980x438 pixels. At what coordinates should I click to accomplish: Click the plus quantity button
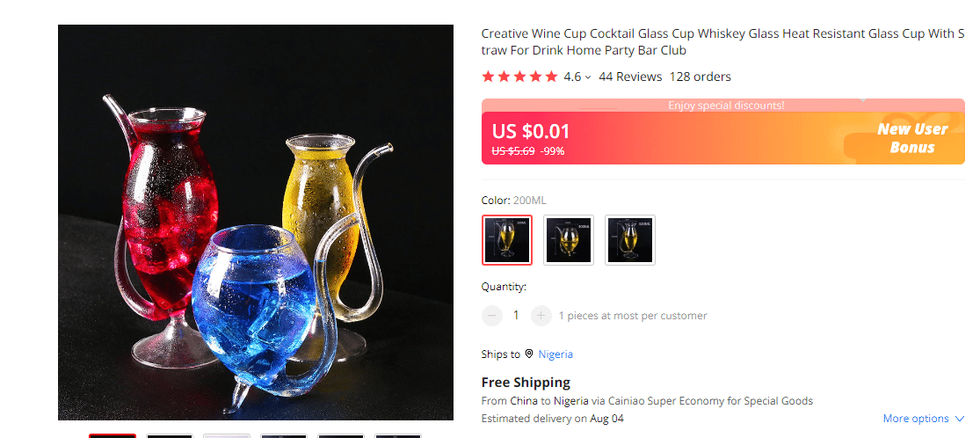pyautogui.click(x=541, y=316)
